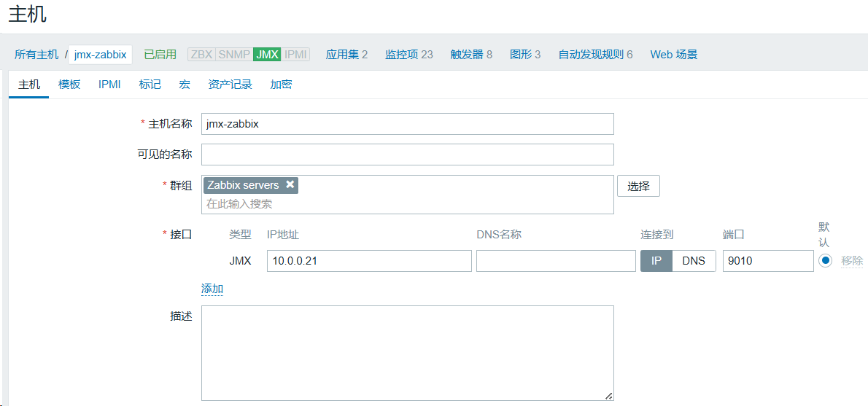
Task: View 监控项 23 items list
Action: coord(408,55)
